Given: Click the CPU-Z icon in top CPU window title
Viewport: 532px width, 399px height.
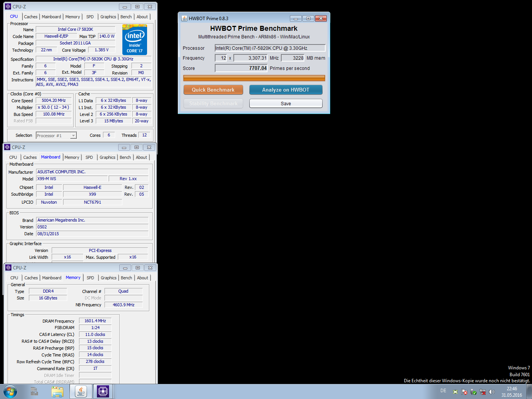Looking at the screenshot, I should click(x=8, y=6).
